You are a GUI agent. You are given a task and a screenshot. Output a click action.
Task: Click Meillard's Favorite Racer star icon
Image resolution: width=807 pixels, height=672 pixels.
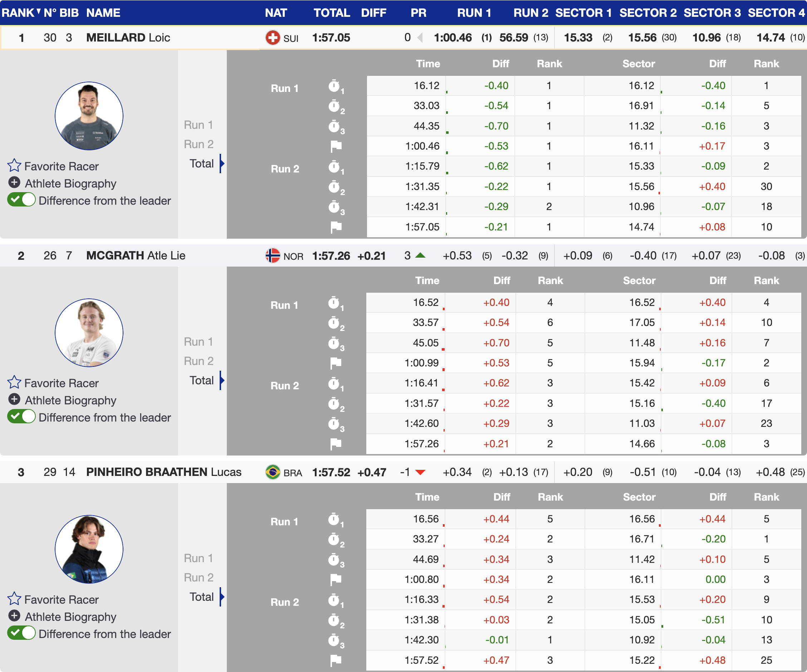pos(14,166)
